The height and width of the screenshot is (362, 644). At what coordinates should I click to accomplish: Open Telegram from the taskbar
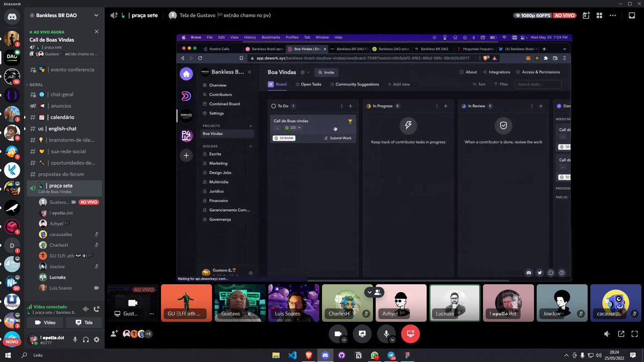[391, 355]
